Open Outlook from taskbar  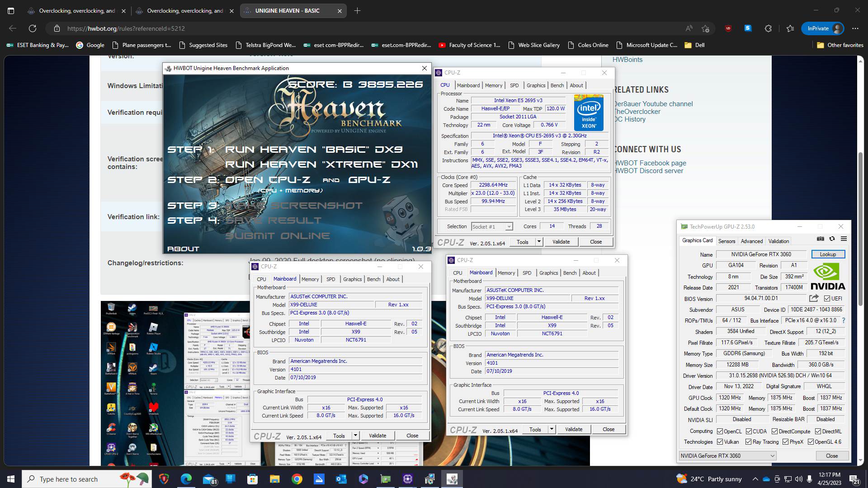tap(341, 479)
